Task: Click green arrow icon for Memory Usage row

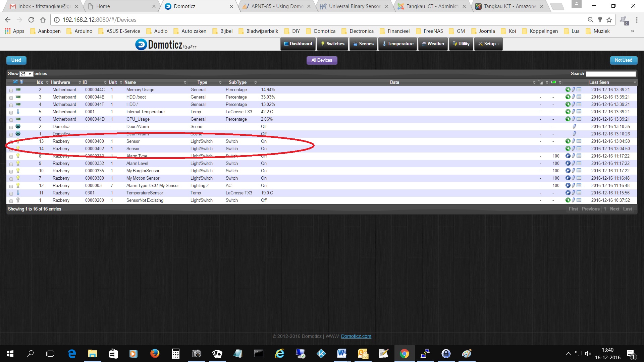Action: (x=568, y=89)
